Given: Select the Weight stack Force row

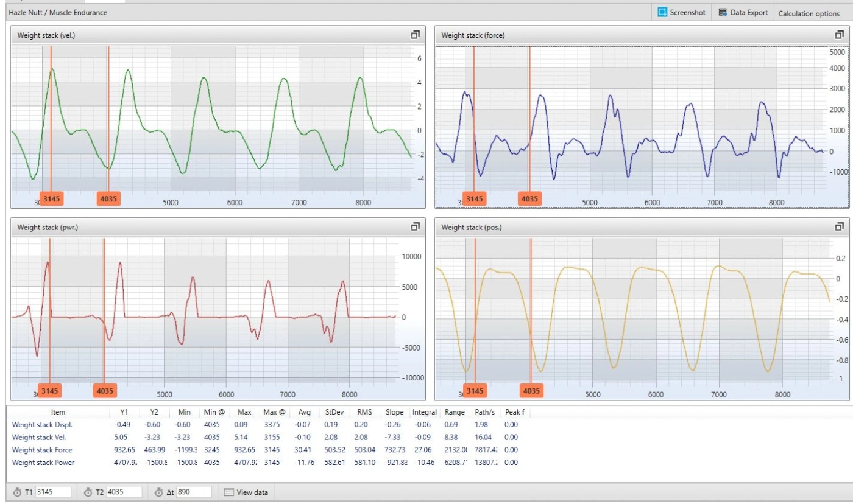Looking at the screenshot, I should tap(268, 450).
